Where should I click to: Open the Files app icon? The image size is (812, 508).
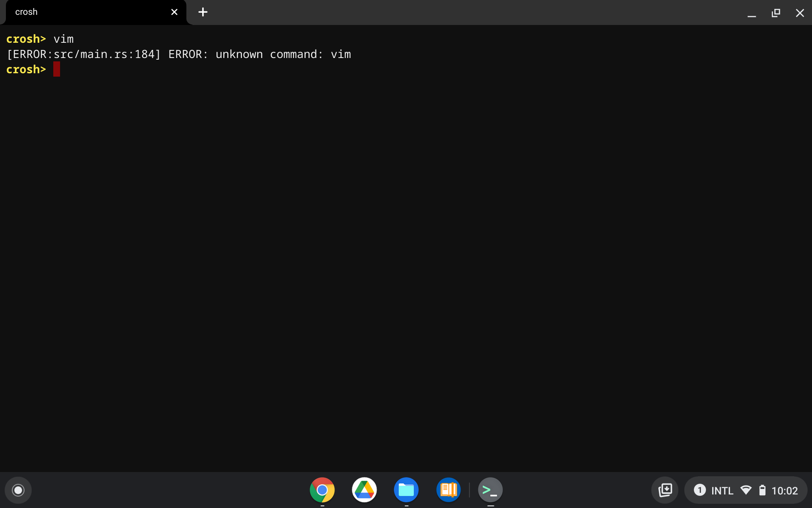(406, 490)
